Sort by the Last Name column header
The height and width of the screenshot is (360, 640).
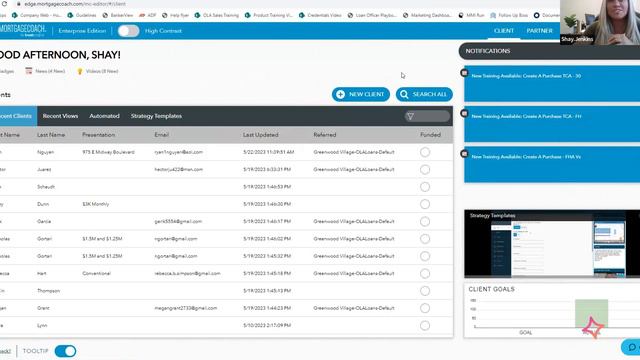tap(51, 135)
